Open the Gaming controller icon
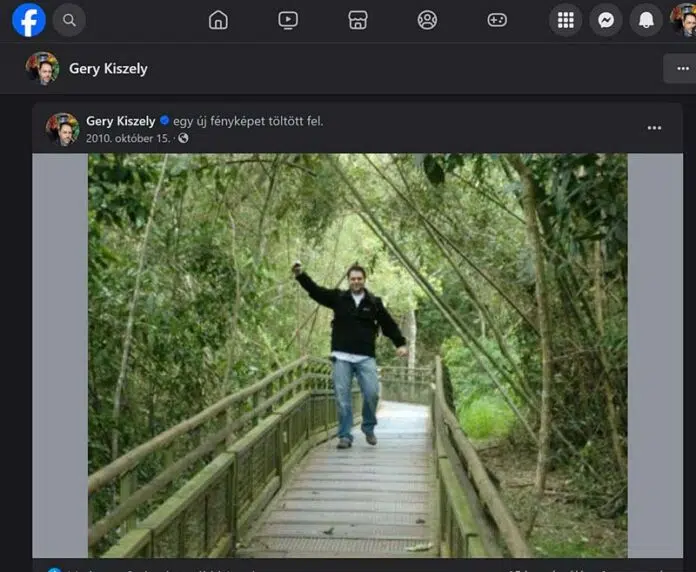Image resolution: width=696 pixels, height=572 pixels. coord(497,20)
